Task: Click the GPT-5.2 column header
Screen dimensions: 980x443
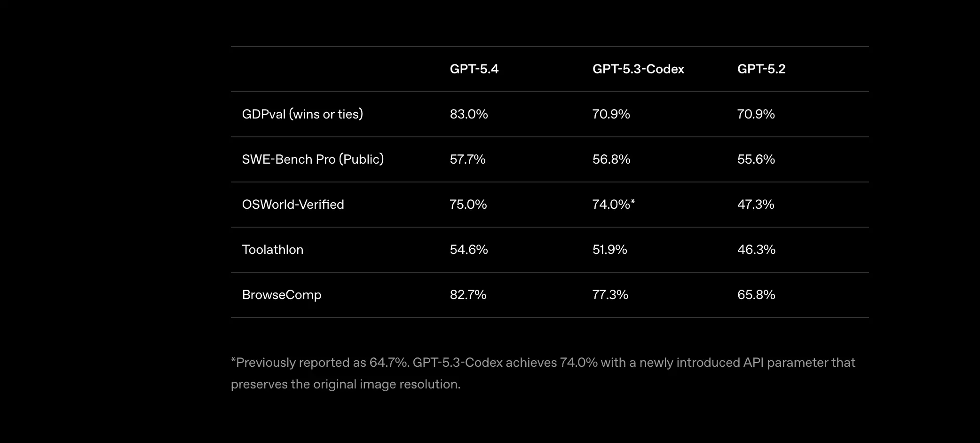Action: pos(761,69)
